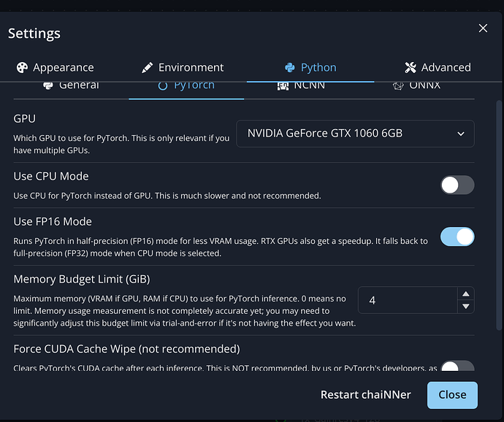Click the Appearance palette icon
The width and height of the screenshot is (504, 422).
coord(22,67)
